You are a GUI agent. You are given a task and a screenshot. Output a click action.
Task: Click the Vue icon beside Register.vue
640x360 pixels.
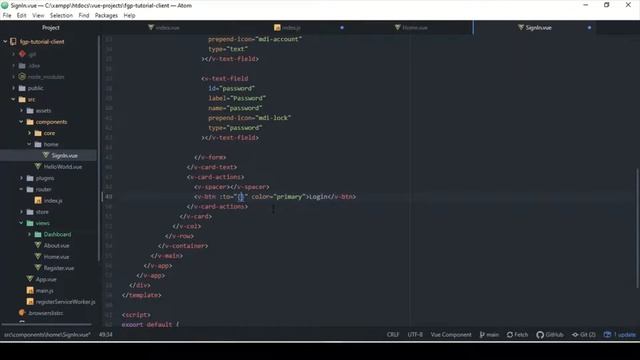point(38,268)
